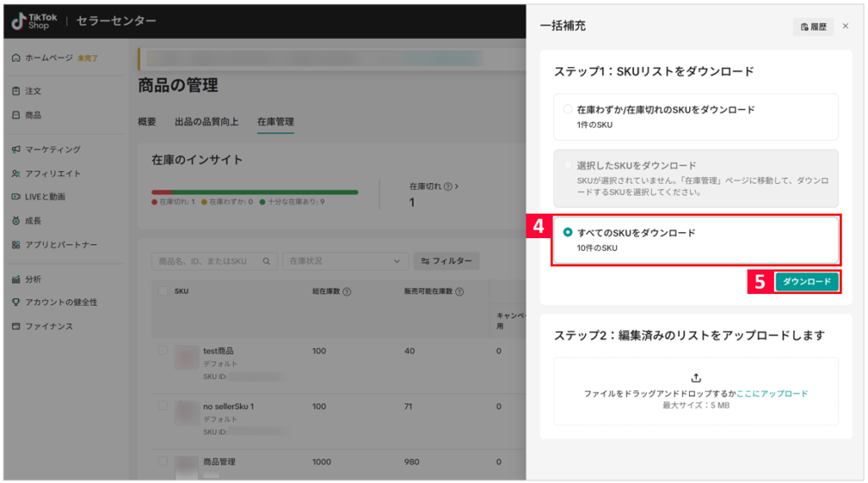Open 注文 in the sidebar
Viewport: 868px width, 483px height.
[33, 91]
